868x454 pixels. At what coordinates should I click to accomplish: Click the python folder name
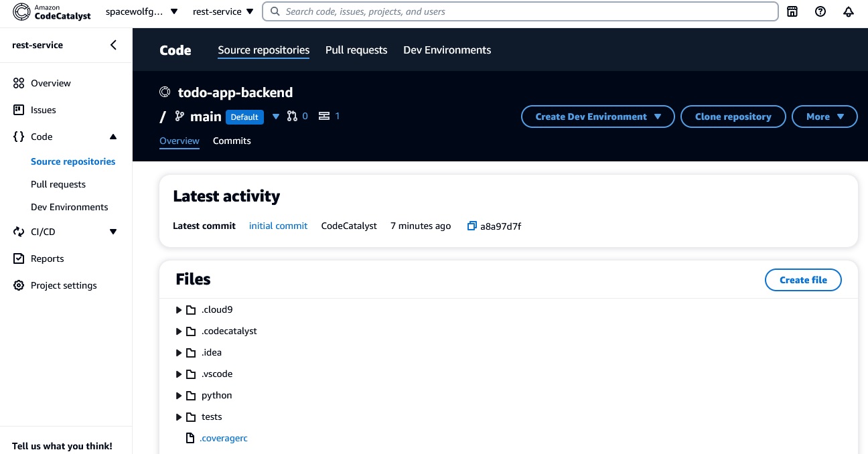[x=216, y=396]
